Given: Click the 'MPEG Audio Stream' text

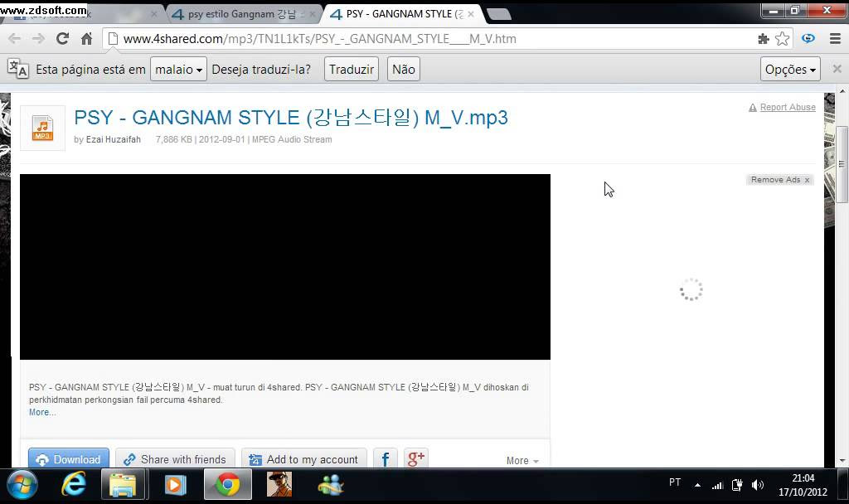Looking at the screenshot, I should click(x=292, y=139).
